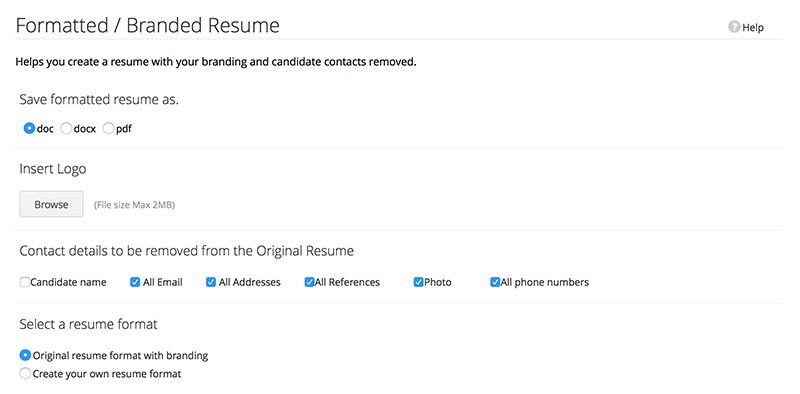Click the Formatted / Branded Resume heading
Viewport: 800px width, 394px height.
click(147, 26)
